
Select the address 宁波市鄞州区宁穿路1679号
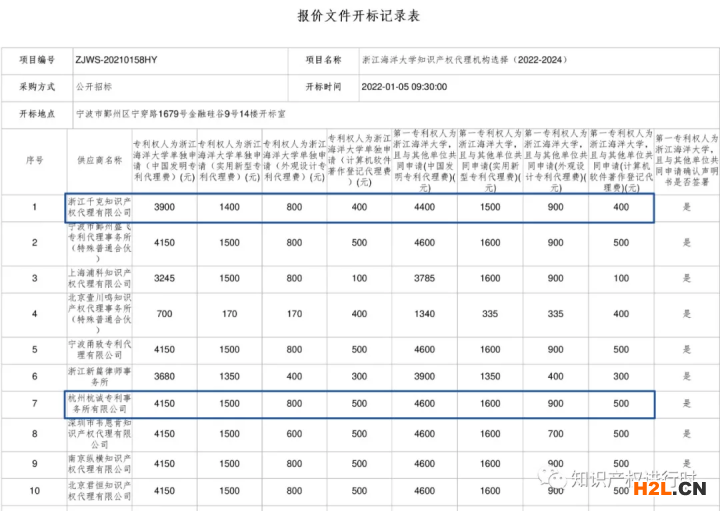132,114
